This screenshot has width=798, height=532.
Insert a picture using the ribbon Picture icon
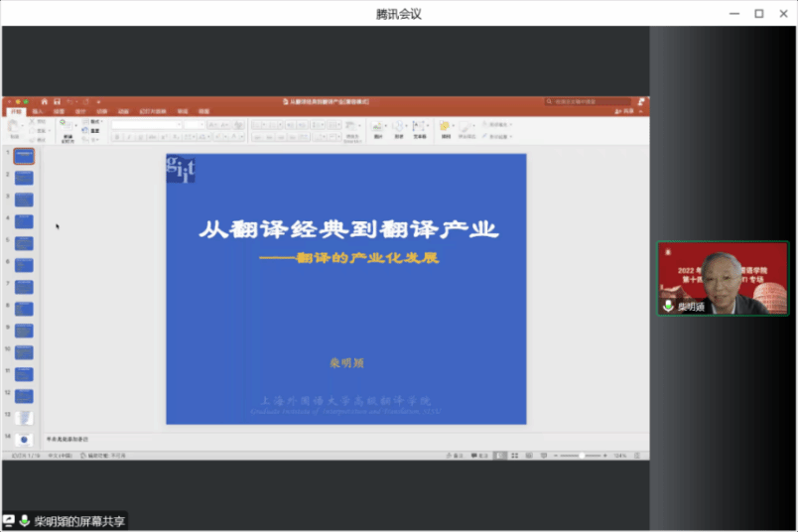pos(378,126)
